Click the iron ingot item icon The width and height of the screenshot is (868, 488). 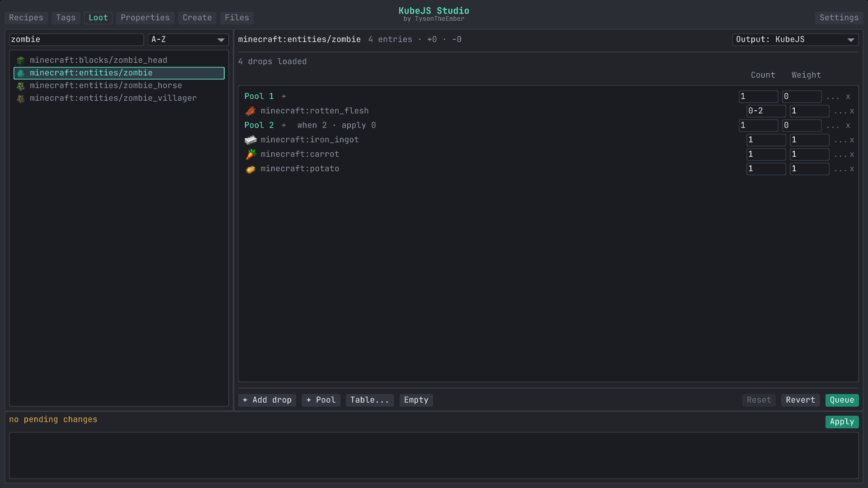[x=250, y=140]
